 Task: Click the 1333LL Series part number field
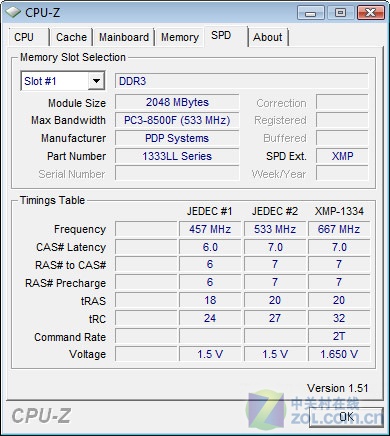point(177,156)
